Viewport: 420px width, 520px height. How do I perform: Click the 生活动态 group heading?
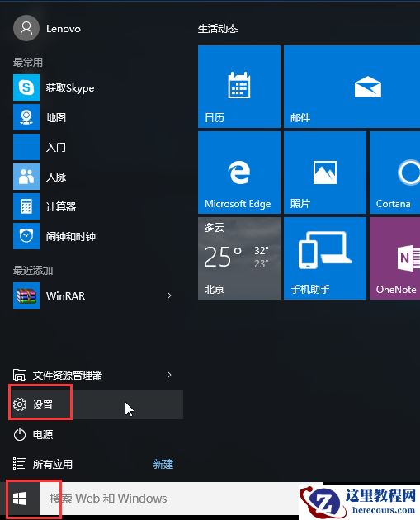(x=218, y=29)
